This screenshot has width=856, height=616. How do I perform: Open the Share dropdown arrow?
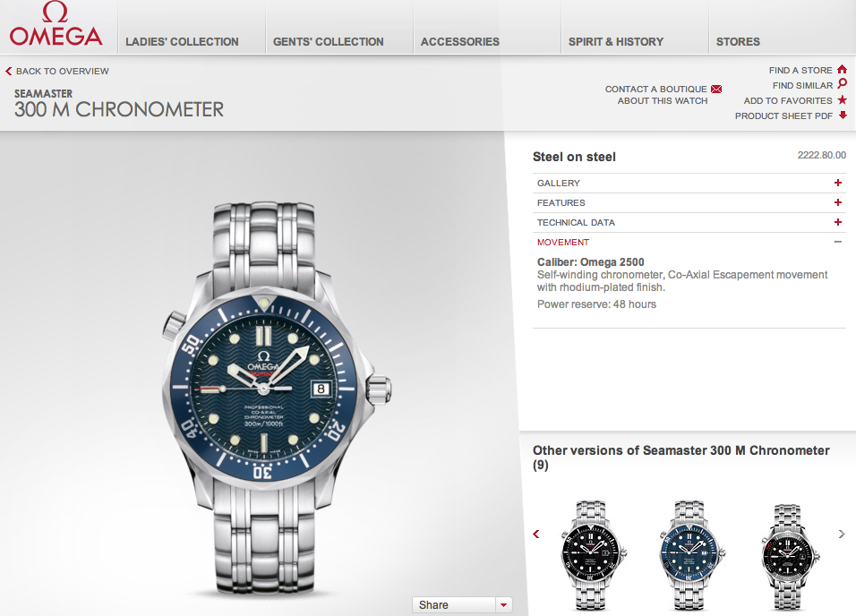503,605
